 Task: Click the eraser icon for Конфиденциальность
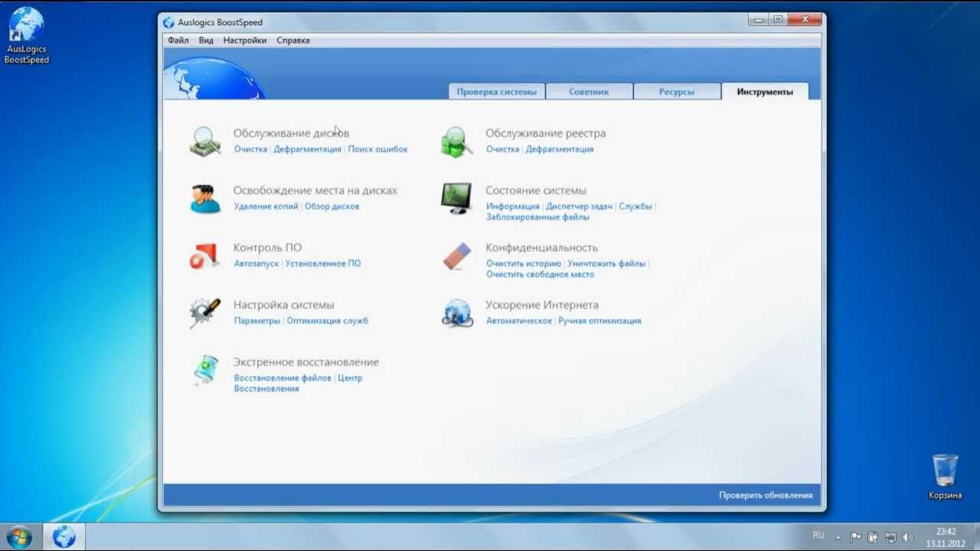pyautogui.click(x=457, y=256)
